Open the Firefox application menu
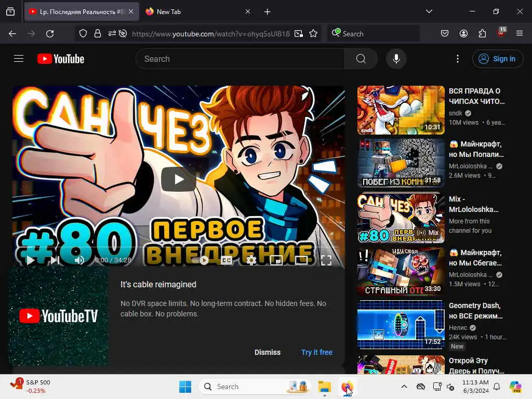This screenshot has width=532, height=399. pos(520,34)
